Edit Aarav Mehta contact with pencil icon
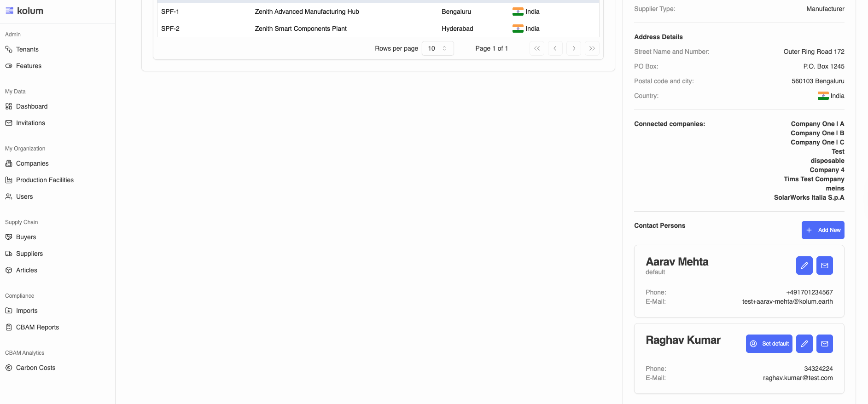This screenshot has height=404, width=868. point(804,265)
